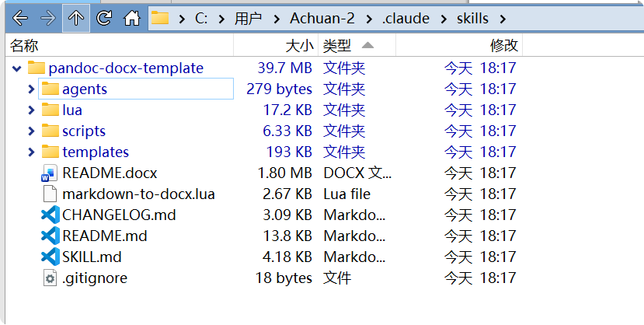Click the 1.80 MB size value

(x=284, y=173)
